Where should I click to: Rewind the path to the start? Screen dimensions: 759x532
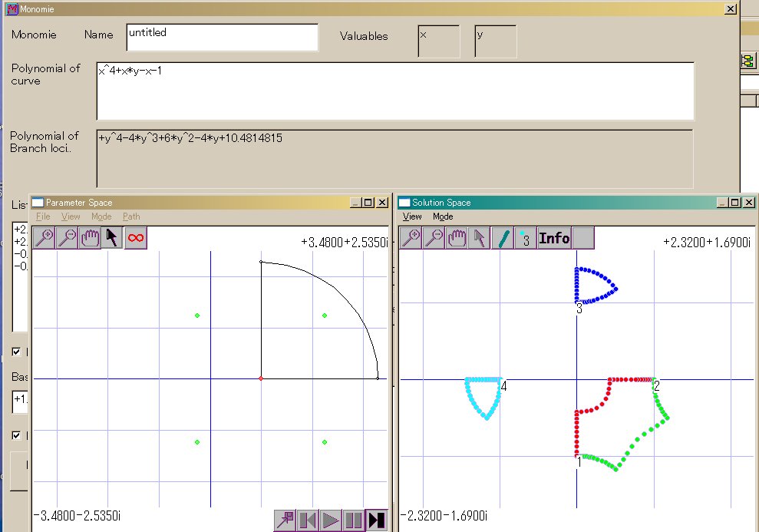308,520
